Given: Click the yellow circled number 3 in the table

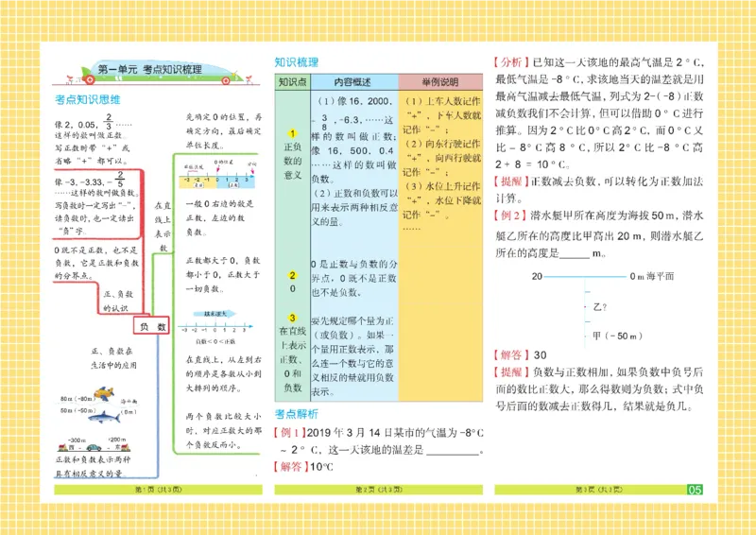Looking at the screenshot, I should (292, 318).
